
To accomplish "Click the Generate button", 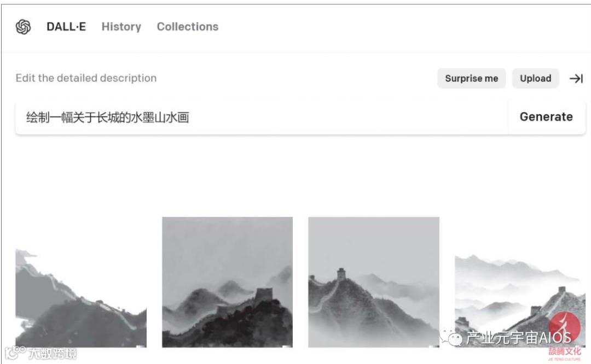I will pos(546,117).
